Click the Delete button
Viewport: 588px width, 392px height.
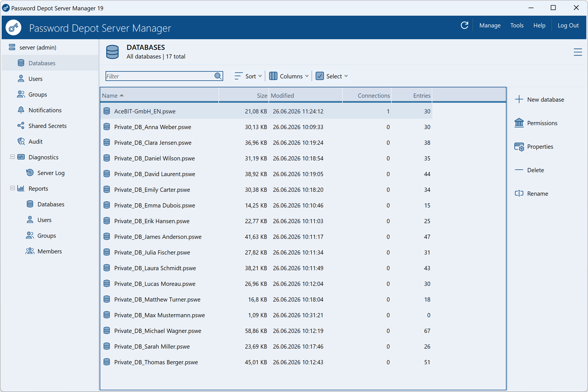530,170
